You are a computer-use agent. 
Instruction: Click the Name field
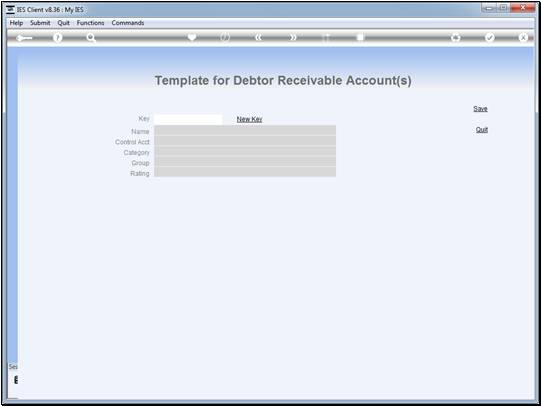tap(245, 131)
